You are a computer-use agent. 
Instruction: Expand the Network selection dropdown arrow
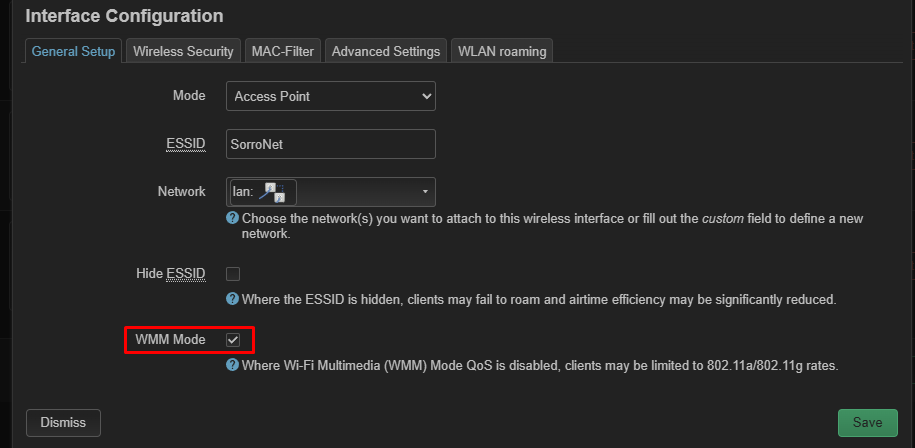click(425, 191)
